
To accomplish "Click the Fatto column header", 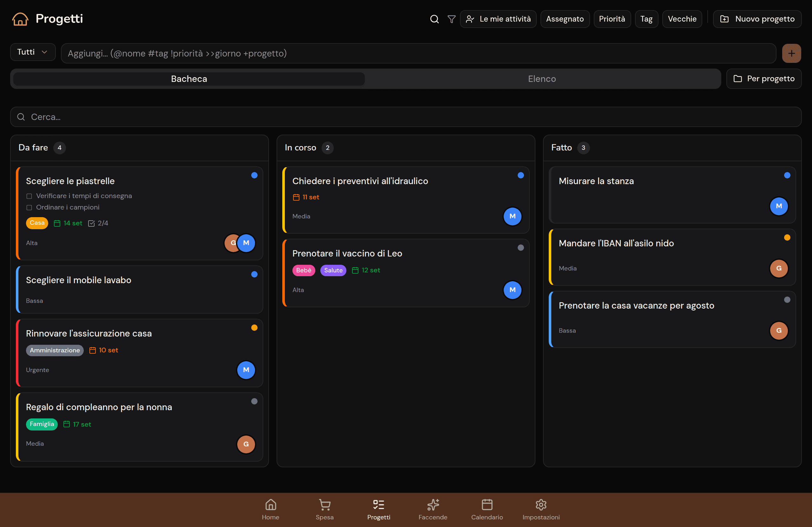I will (672, 148).
